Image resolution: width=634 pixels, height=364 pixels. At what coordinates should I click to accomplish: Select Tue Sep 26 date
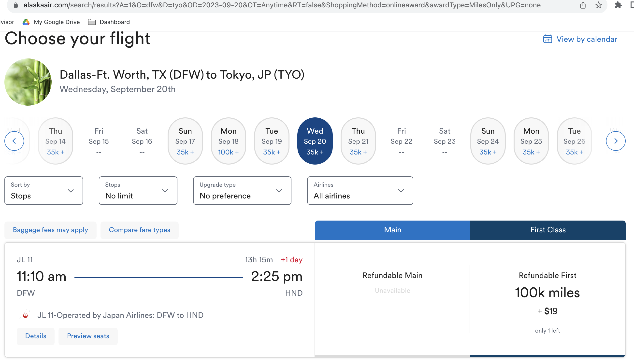coord(574,141)
